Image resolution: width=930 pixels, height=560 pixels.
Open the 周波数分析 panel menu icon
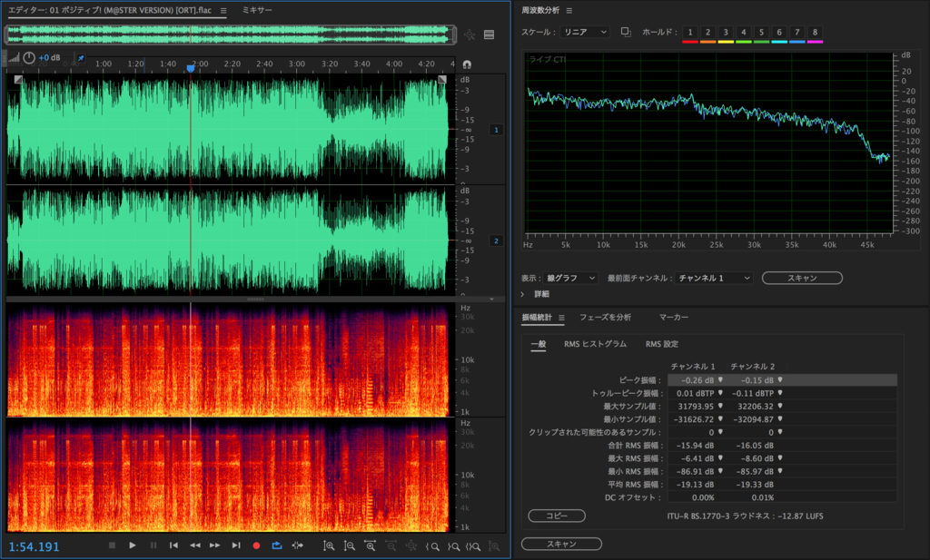569,11
